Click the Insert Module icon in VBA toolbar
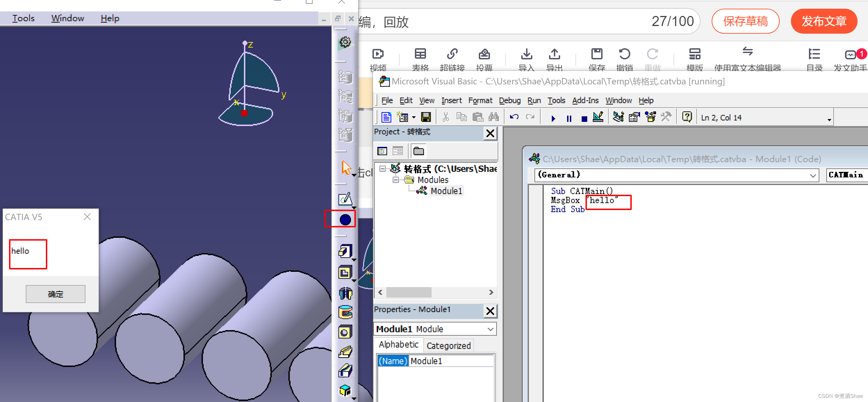Screen dimensions: 868x402 point(403,117)
